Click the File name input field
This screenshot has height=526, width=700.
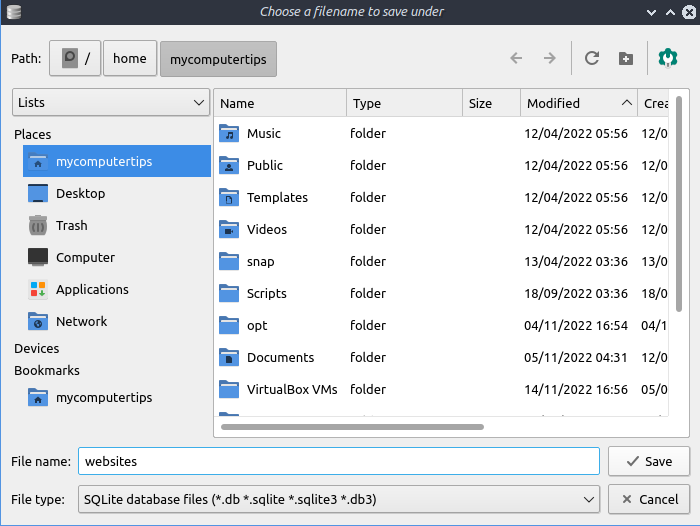339,461
